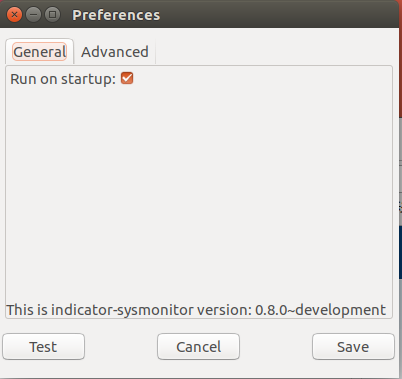
Task: Cancel the preferences changes
Action: click(x=198, y=347)
